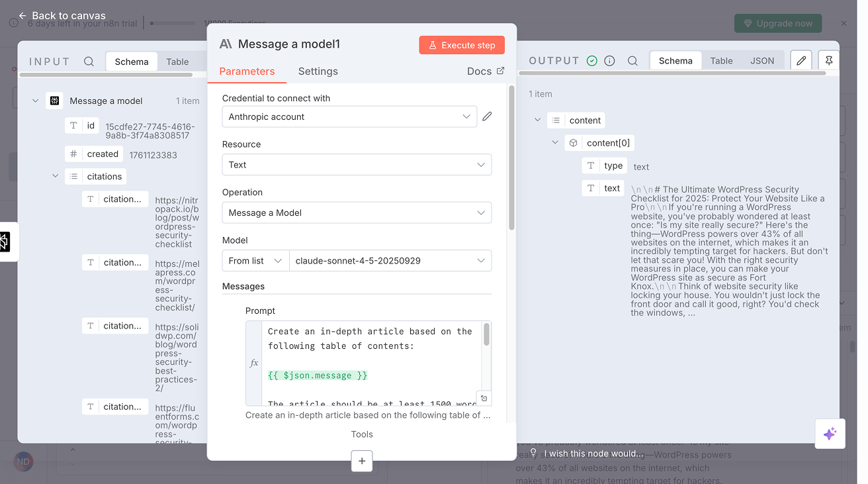This screenshot has height=484, width=868.
Task: Open the Anthropic account credential dropdown
Action: pos(349,117)
